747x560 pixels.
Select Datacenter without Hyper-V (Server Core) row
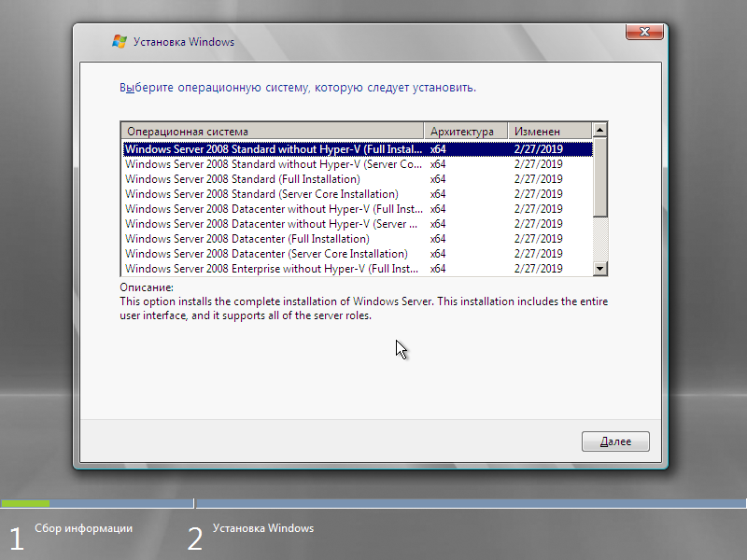358,224
